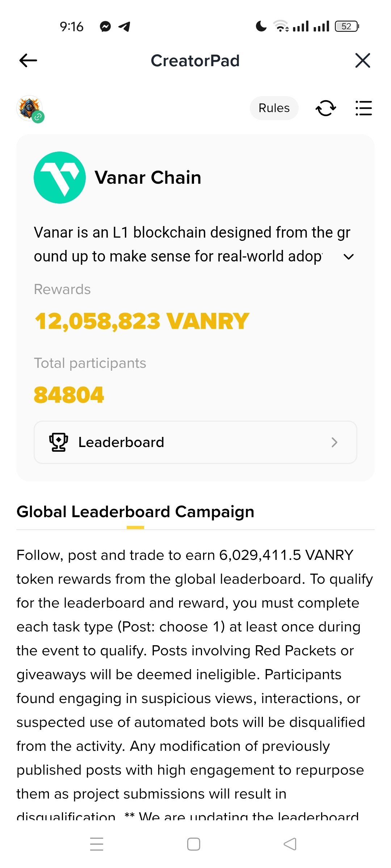Viewport: 391px width, 868px height.
Task: Close CreatorPad with the X icon
Action: tap(363, 60)
